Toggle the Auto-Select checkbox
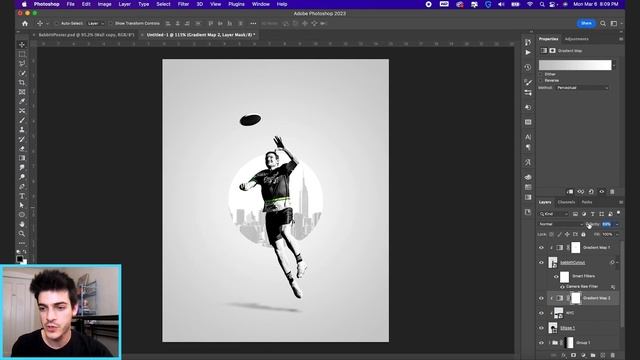The image size is (640, 360). point(58,24)
